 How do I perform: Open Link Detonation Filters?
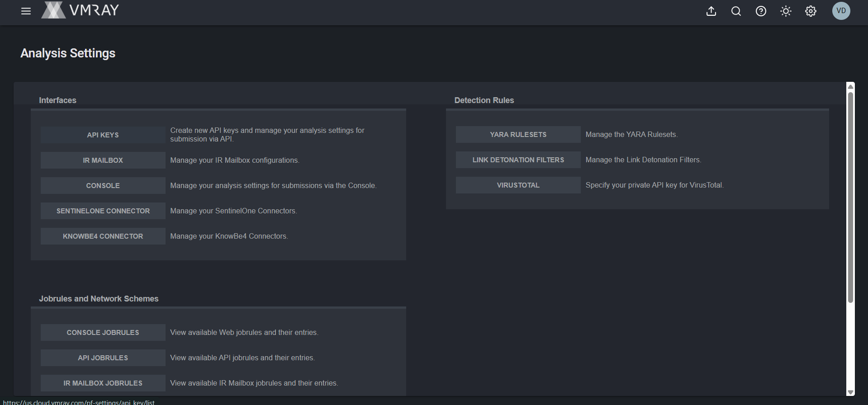pyautogui.click(x=518, y=160)
